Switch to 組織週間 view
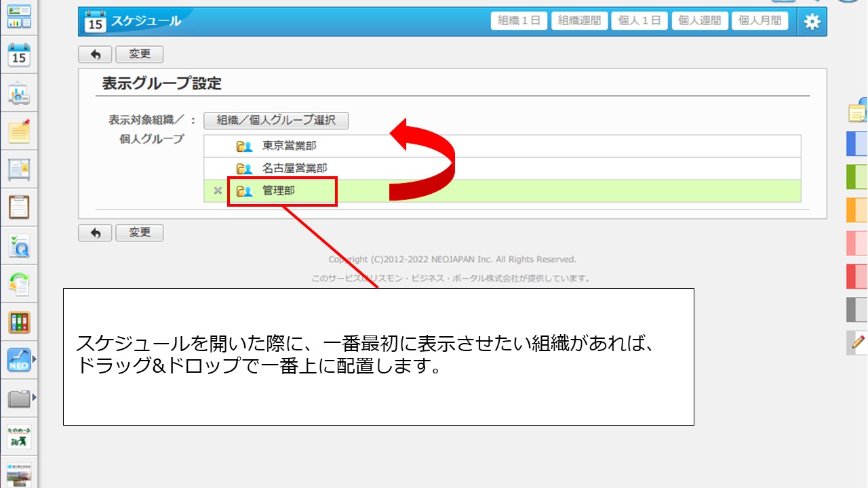The height and width of the screenshot is (488, 868). tap(579, 21)
